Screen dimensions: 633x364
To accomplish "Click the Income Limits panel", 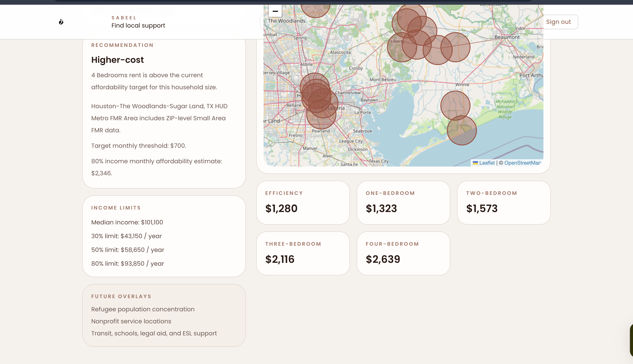I will pyautogui.click(x=164, y=236).
